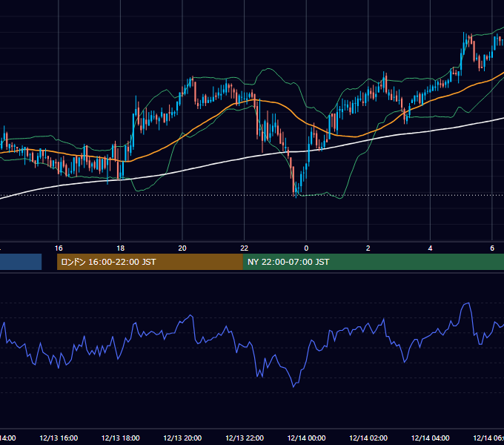Click the 12/13 18:00 date label

point(121,438)
